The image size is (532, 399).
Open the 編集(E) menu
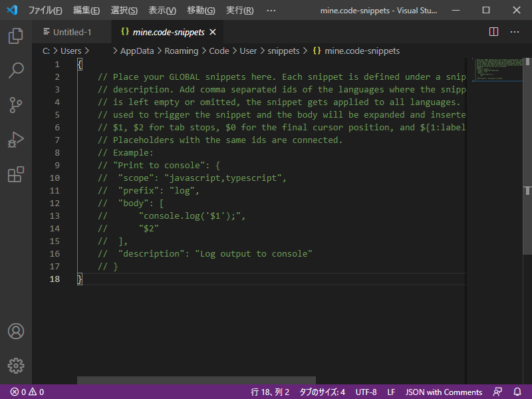[86, 10]
